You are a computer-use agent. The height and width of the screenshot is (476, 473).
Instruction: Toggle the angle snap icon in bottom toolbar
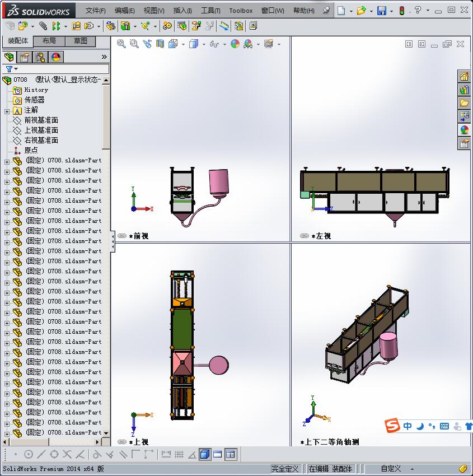click(x=192, y=455)
